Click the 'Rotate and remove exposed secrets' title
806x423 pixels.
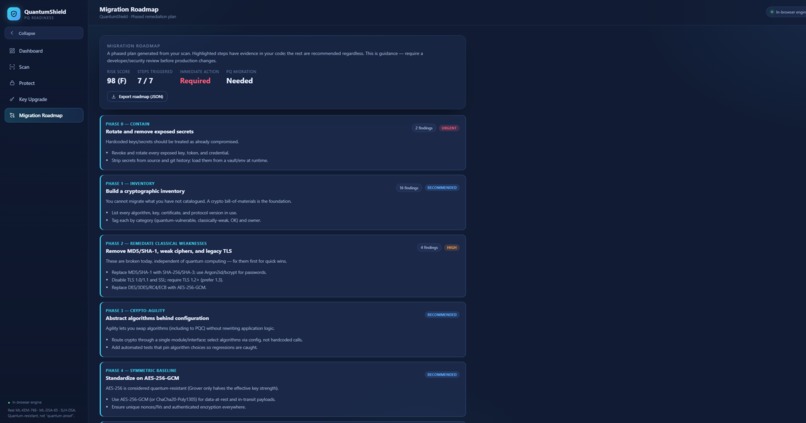[x=150, y=132]
